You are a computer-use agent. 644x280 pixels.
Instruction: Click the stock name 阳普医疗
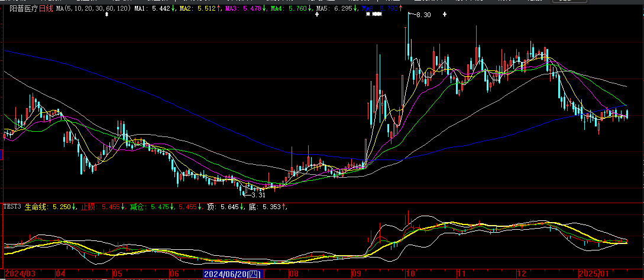24,8
